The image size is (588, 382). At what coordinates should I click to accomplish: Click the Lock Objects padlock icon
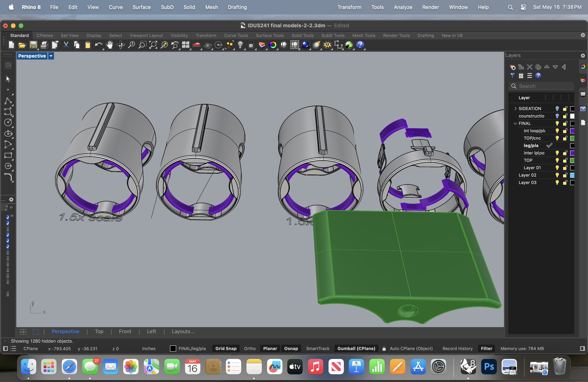pyautogui.click(x=251, y=45)
